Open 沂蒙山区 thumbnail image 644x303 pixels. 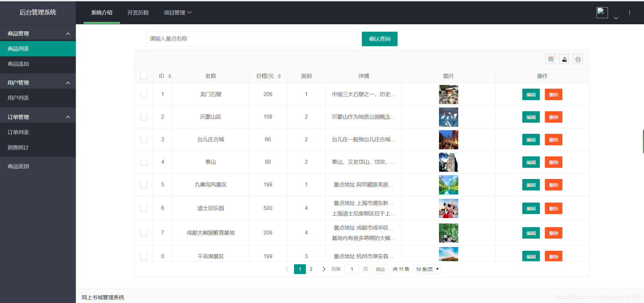[x=448, y=117]
